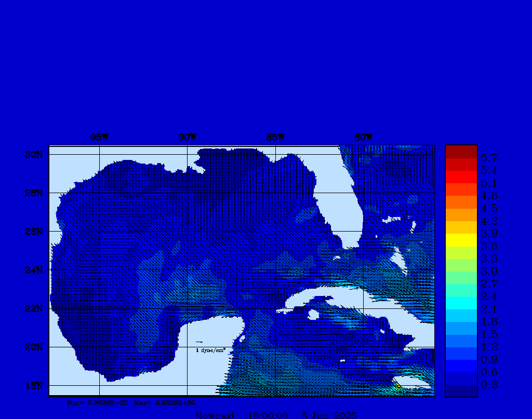Select the dark red top legend swatch
The height and width of the screenshot is (419, 532).
(x=461, y=151)
